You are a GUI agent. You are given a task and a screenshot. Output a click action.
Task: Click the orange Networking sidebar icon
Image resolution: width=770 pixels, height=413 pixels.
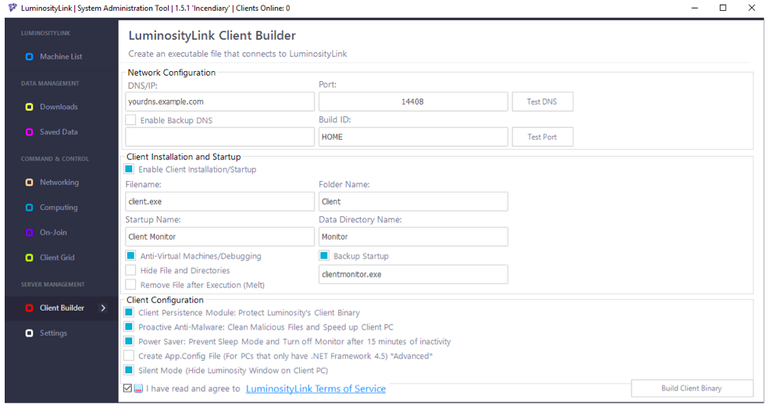point(29,182)
